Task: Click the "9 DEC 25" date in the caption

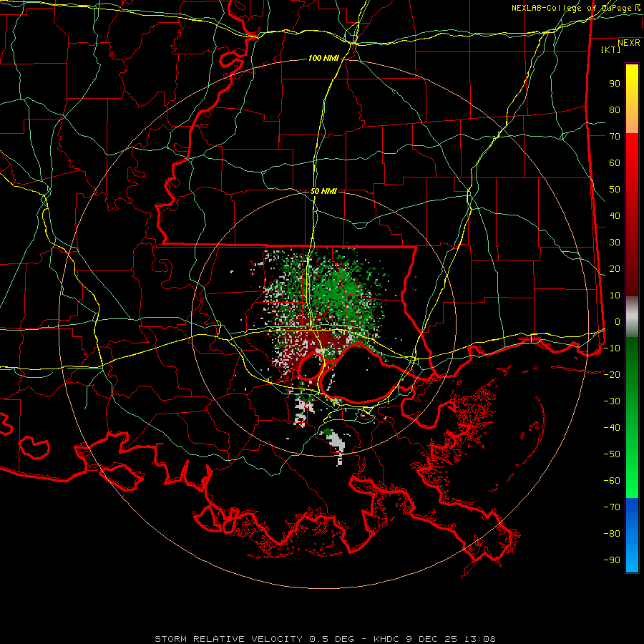Action: pos(431,639)
